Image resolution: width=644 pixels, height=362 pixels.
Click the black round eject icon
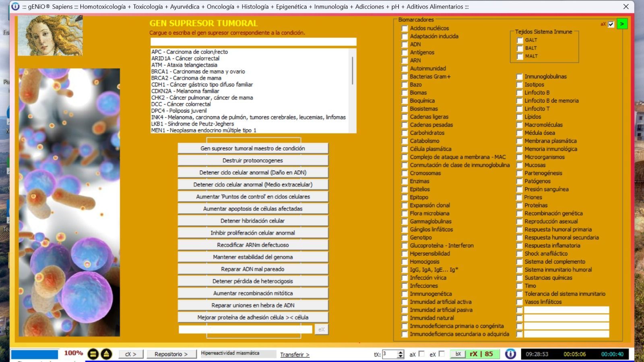(x=106, y=354)
